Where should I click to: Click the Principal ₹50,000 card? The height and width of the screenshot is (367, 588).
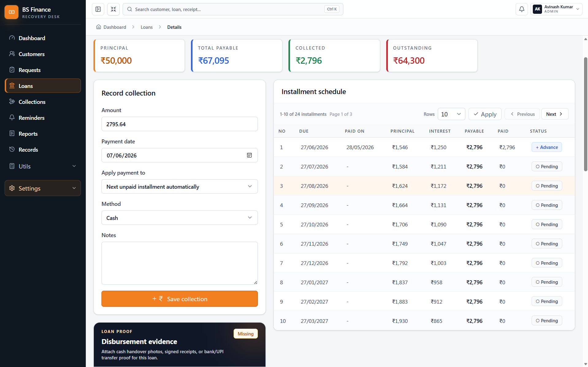click(x=139, y=55)
